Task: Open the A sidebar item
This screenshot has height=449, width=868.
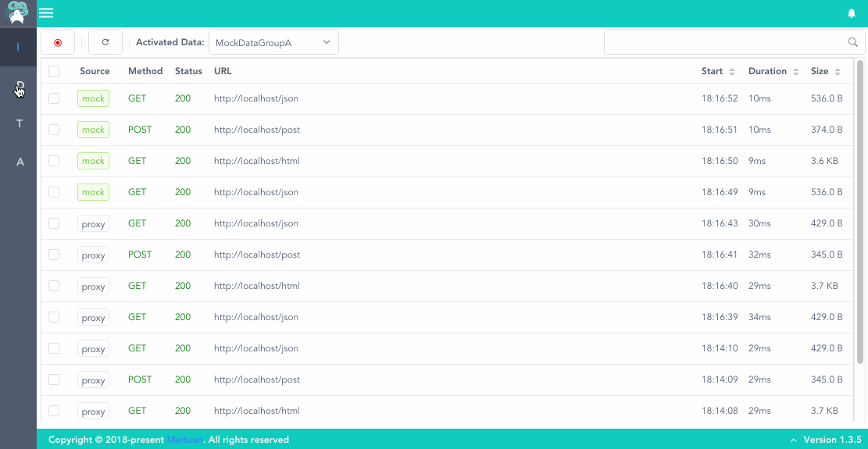Action: click(x=18, y=162)
